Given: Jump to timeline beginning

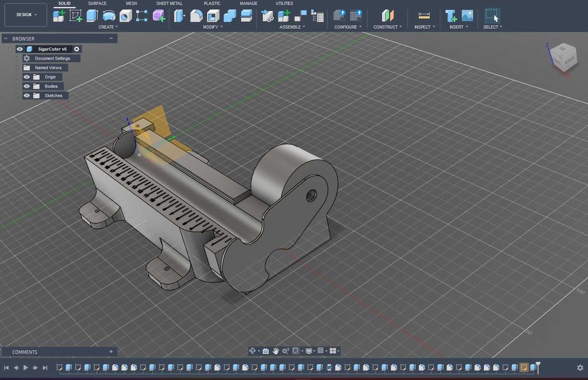Looking at the screenshot, I should (6, 368).
